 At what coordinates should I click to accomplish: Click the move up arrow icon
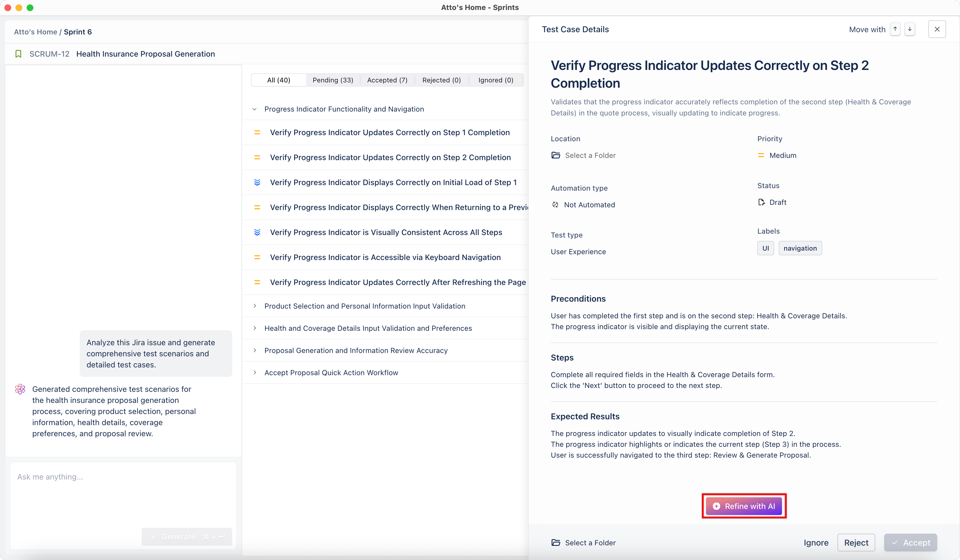pos(895,29)
